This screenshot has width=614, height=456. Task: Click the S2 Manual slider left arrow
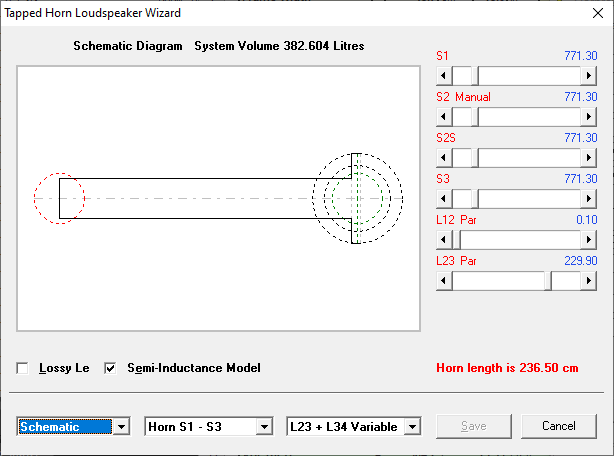click(444, 117)
